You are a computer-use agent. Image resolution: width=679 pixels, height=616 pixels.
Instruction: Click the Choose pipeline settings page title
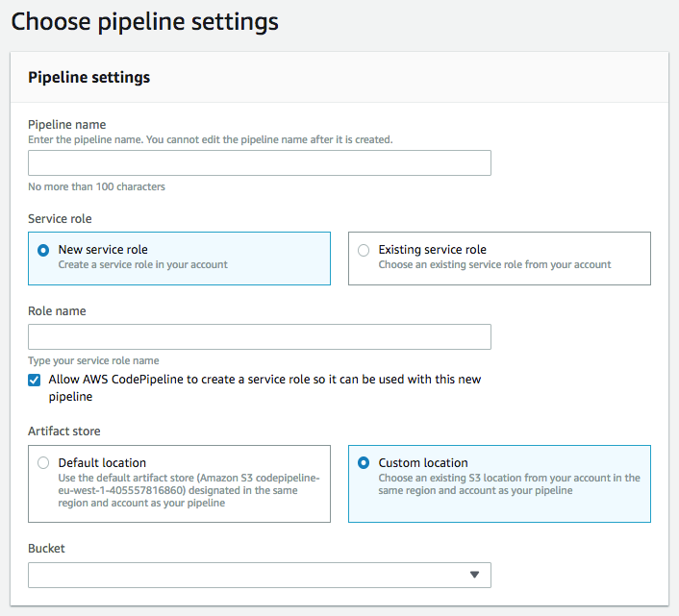tap(144, 21)
